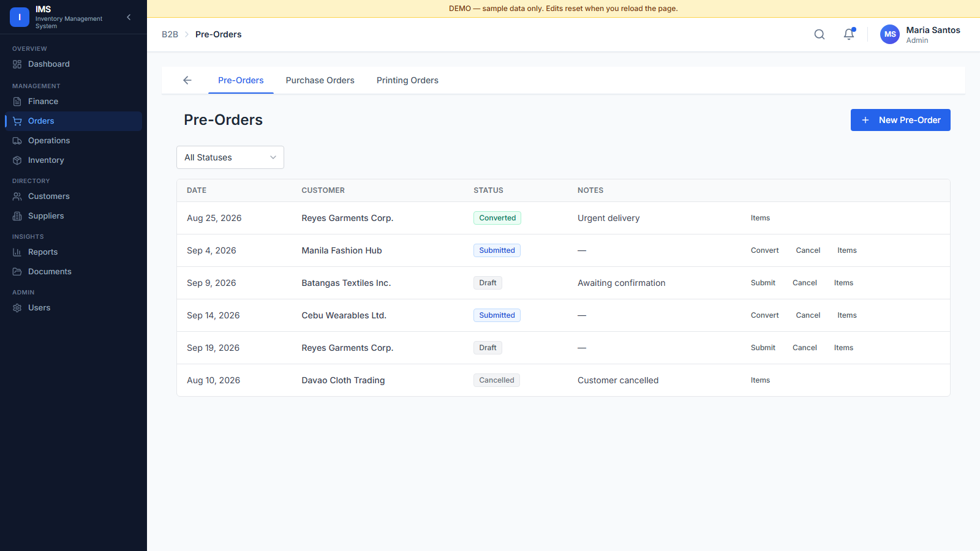
Task: Cancel the Sep 19 Reyes Garments pre-order
Action: pyautogui.click(x=805, y=348)
